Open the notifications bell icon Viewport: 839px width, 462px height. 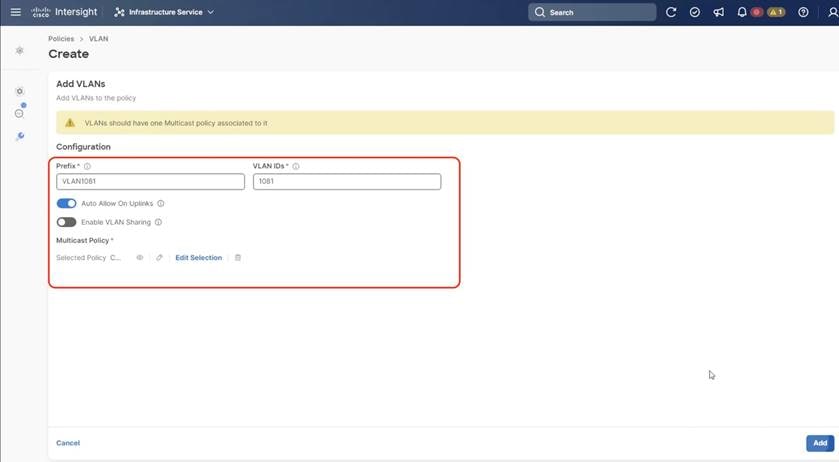(x=742, y=12)
